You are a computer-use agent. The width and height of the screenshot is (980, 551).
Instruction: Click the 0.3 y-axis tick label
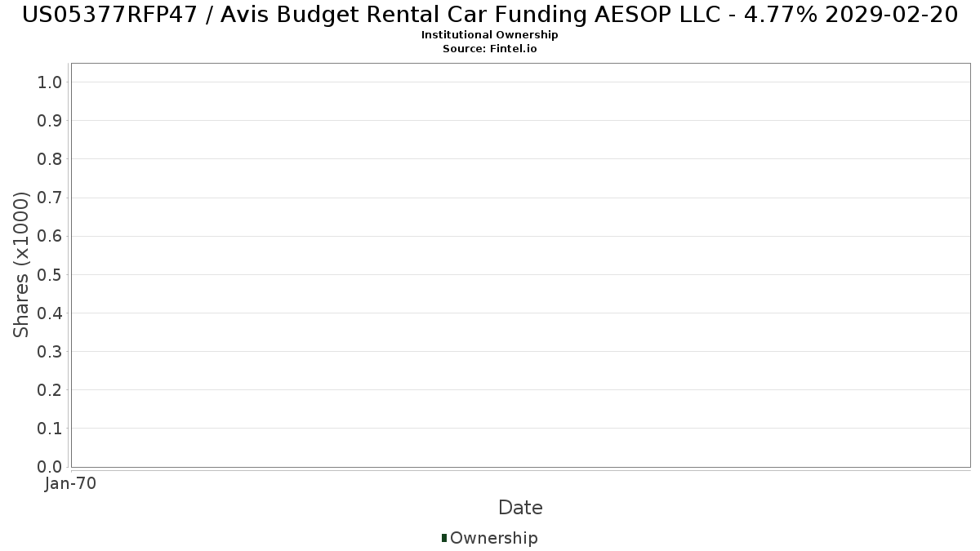click(x=50, y=352)
